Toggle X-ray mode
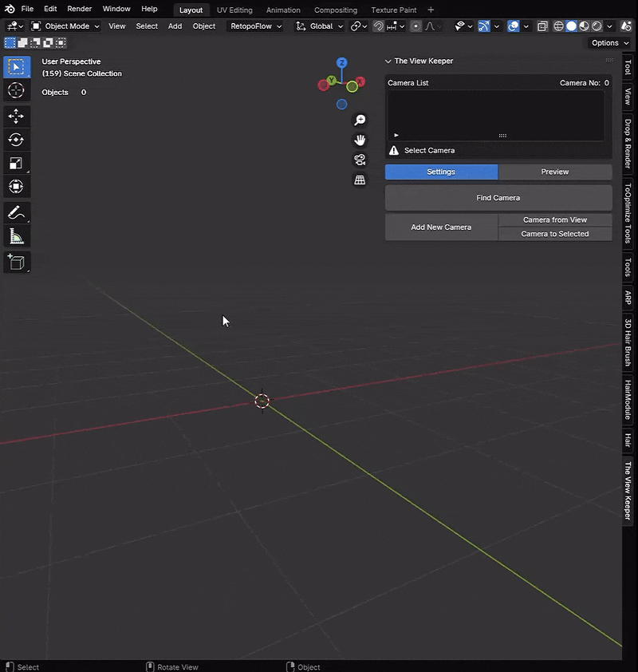The width and height of the screenshot is (638, 672). tap(542, 26)
